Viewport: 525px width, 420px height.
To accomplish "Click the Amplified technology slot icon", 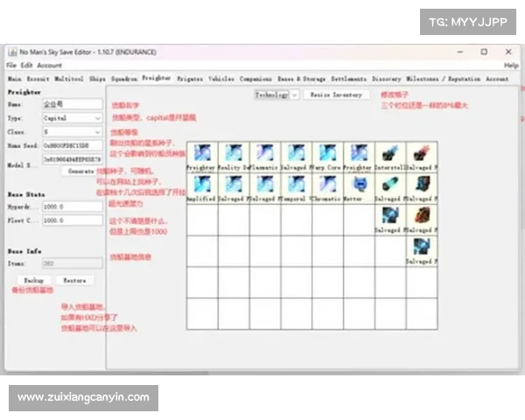I will (202, 185).
